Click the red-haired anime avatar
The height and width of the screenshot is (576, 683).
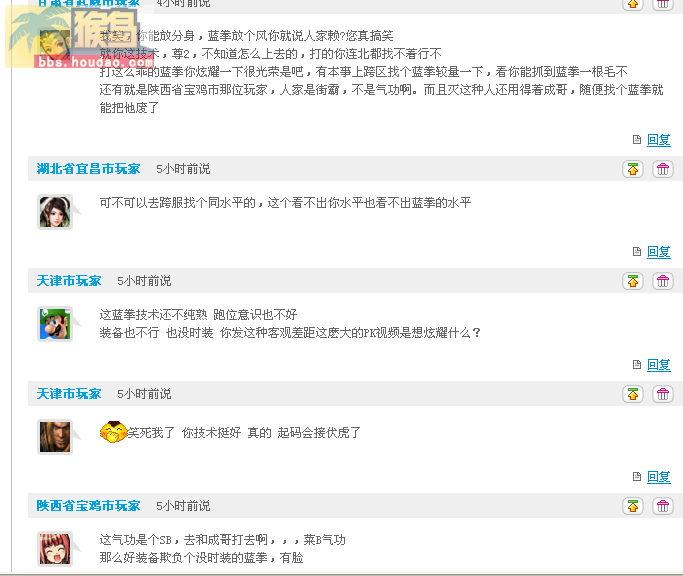[x=55, y=549]
